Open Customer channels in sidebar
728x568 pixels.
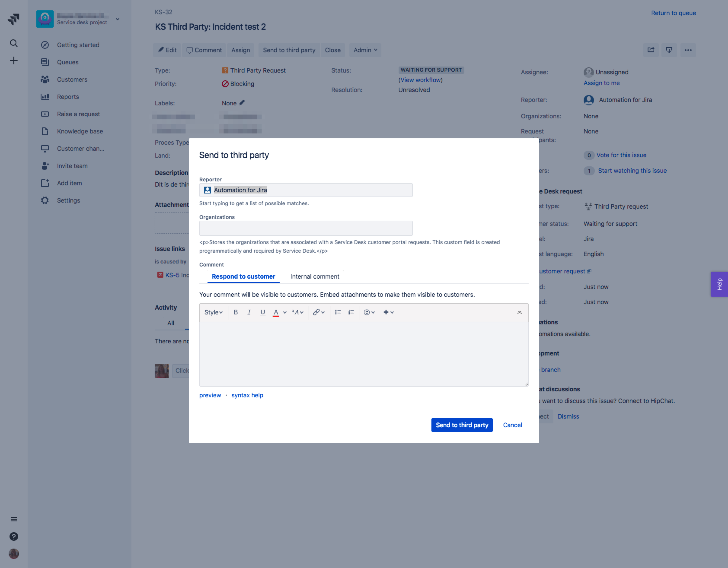[x=81, y=149]
